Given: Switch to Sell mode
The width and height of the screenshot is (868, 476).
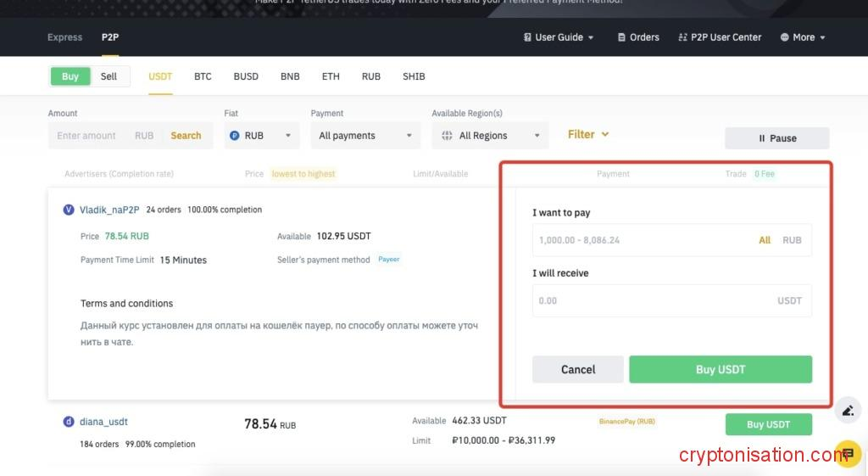Looking at the screenshot, I should tap(109, 76).
